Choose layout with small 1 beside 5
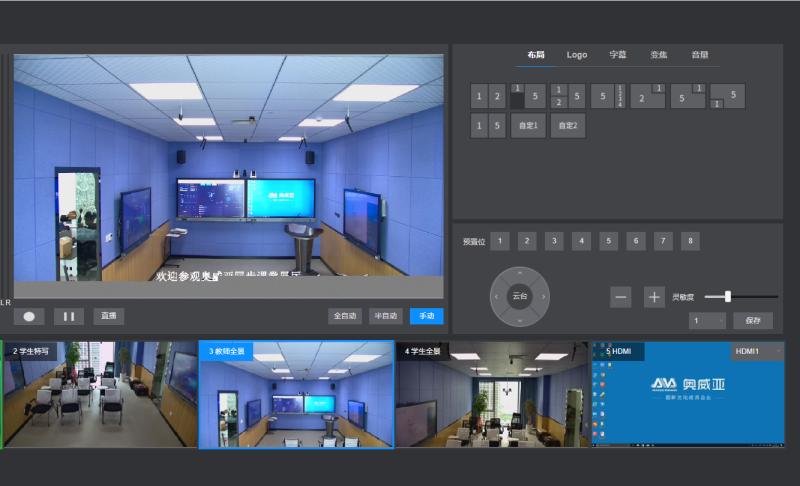The height and width of the screenshot is (486, 800). point(528,96)
